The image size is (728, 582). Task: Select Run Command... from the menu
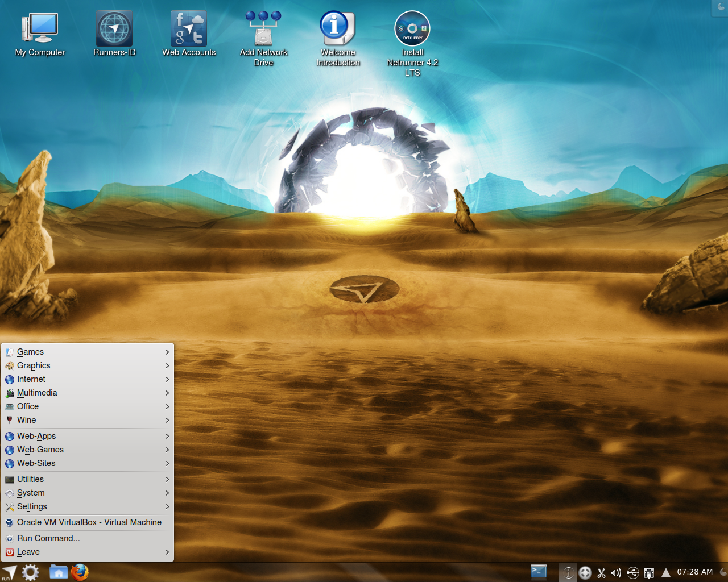pos(88,538)
